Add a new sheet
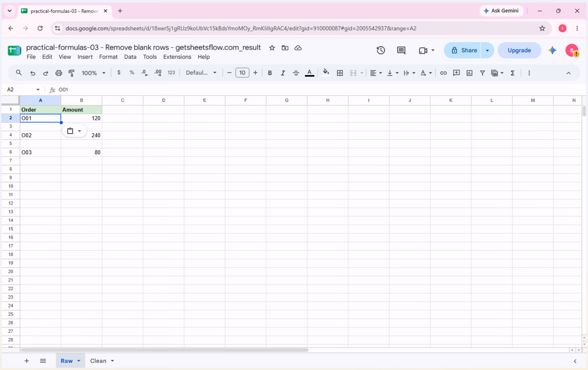 [26, 361]
